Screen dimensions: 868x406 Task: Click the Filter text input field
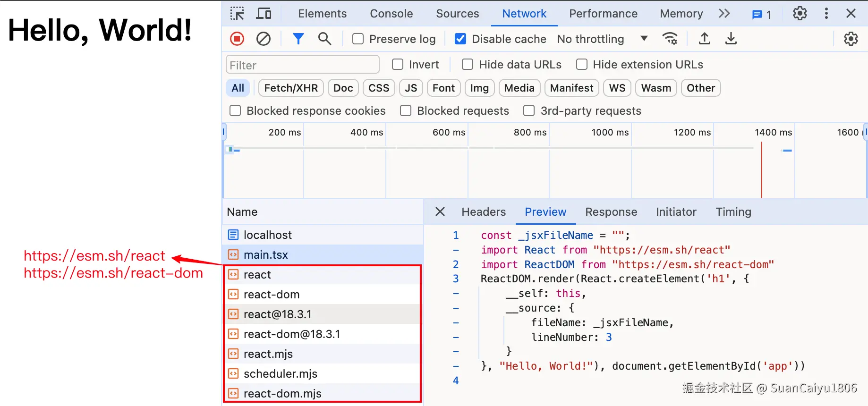coord(303,65)
